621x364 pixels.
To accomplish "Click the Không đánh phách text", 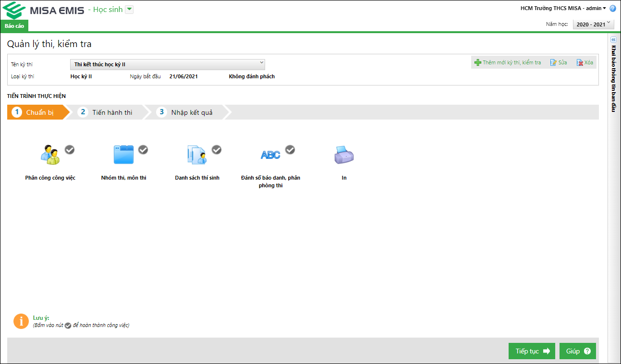I will click(x=252, y=76).
